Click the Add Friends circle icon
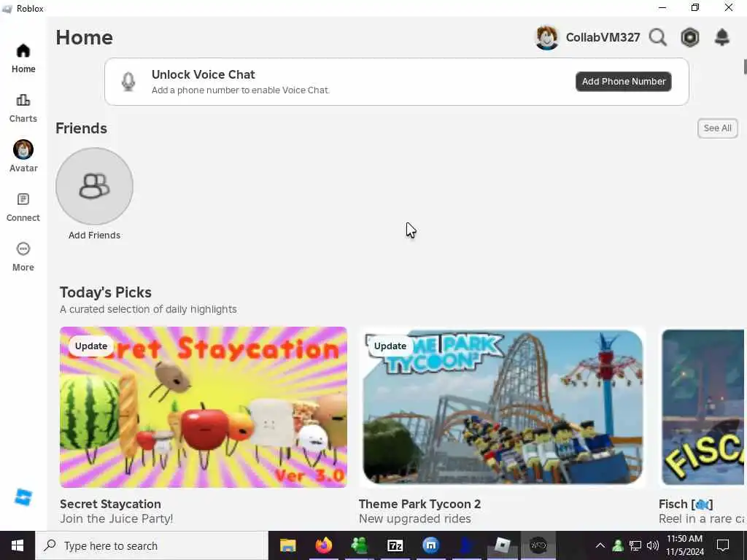The image size is (747, 560). click(94, 186)
